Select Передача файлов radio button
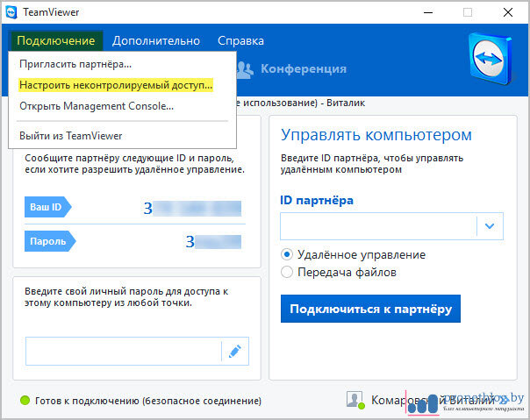530x420 pixels. pos(287,272)
